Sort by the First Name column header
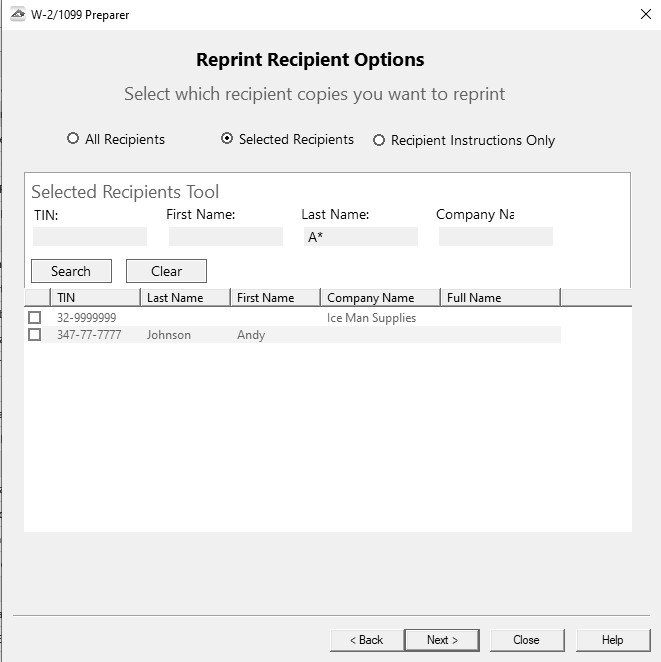The image size is (661, 662). pyautogui.click(x=275, y=298)
